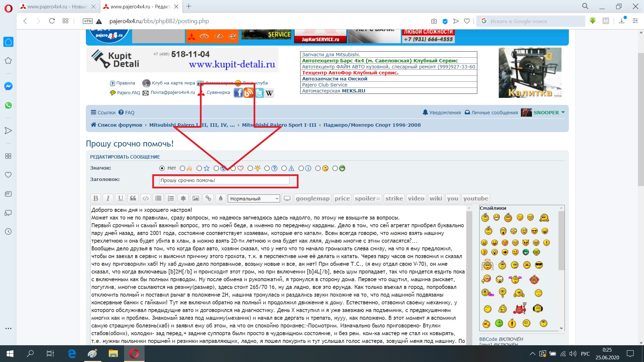Insert image icon in editor toolbar

196,198
